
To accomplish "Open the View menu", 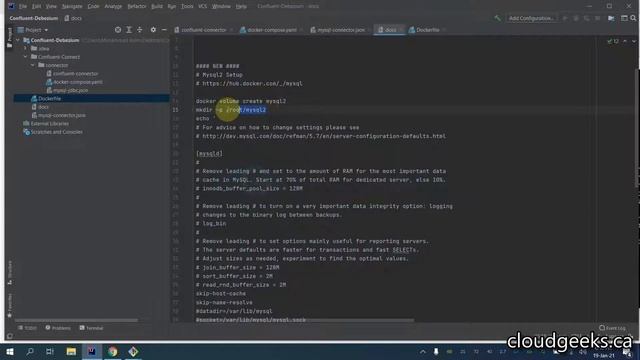I will [51, 6].
